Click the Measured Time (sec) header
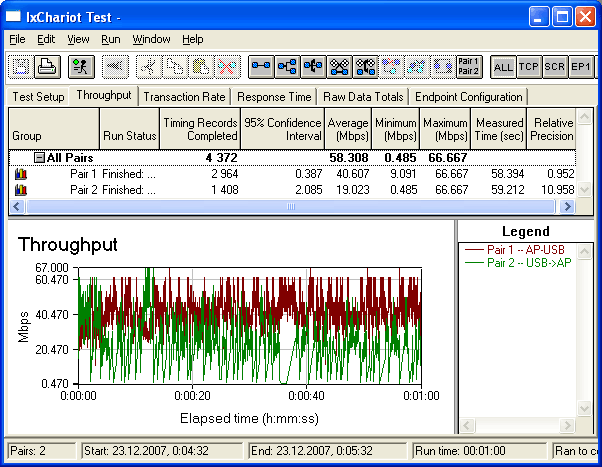Screen dimensions: 602x467 499,129
